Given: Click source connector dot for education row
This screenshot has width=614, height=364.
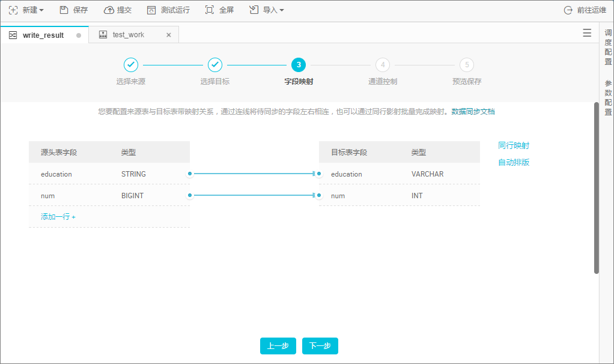Looking at the screenshot, I should pos(190,174).
